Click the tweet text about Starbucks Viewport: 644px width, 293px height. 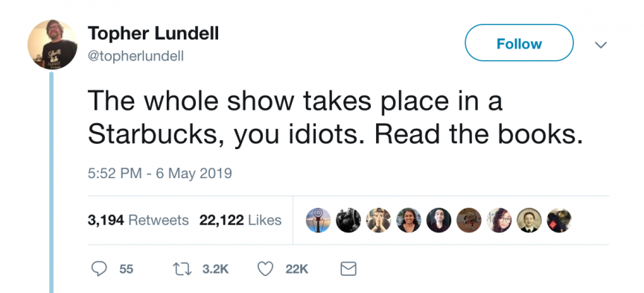click(336, 117)
